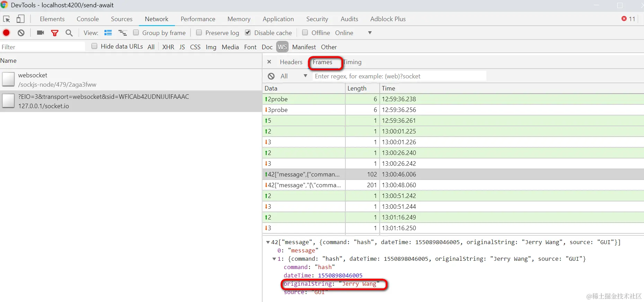
Task: Filter requests by CSS
Action: click(x=195, y=47)
